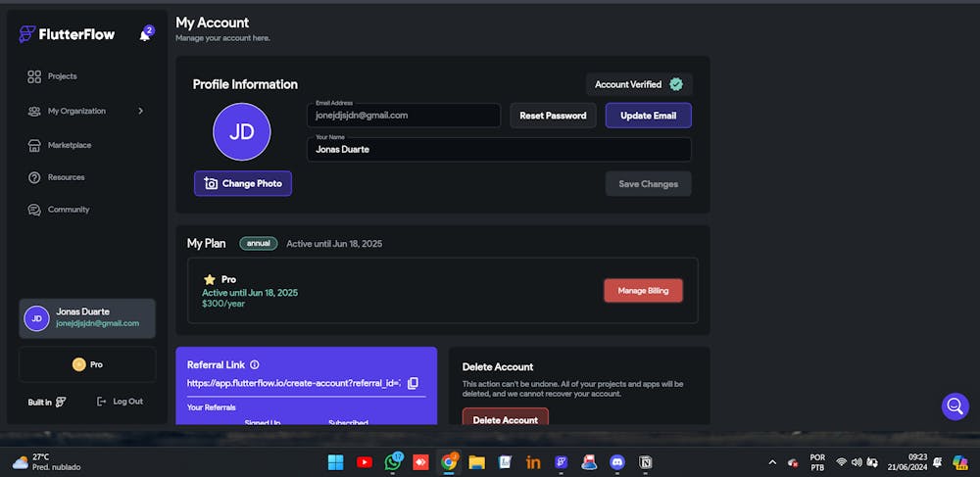Open notifications bell with badge 2

(146, 34)
